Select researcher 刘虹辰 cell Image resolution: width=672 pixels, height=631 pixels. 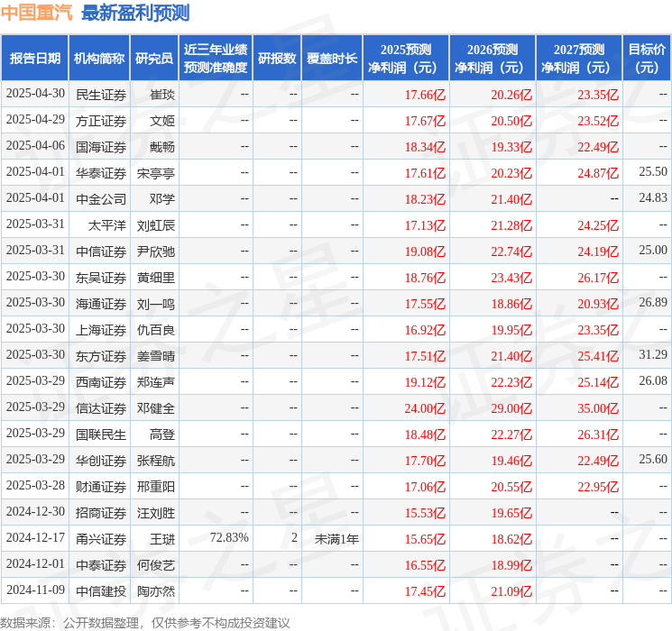pos(156,225)
